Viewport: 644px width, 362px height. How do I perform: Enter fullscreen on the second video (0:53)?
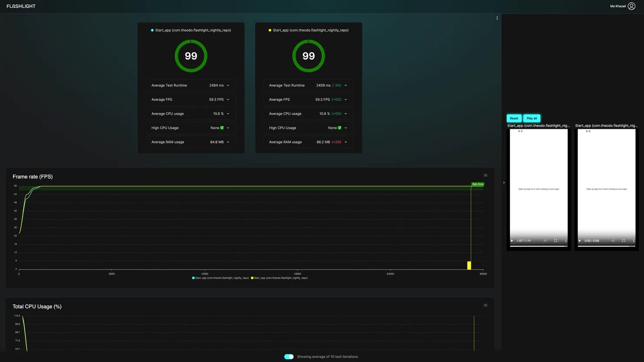623,241
